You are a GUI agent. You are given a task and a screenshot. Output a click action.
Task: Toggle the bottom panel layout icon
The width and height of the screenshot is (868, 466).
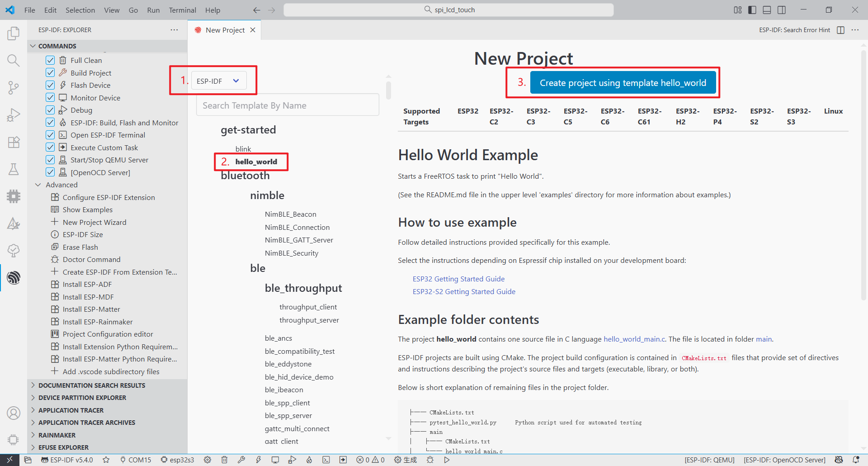[x=767, y=10]
